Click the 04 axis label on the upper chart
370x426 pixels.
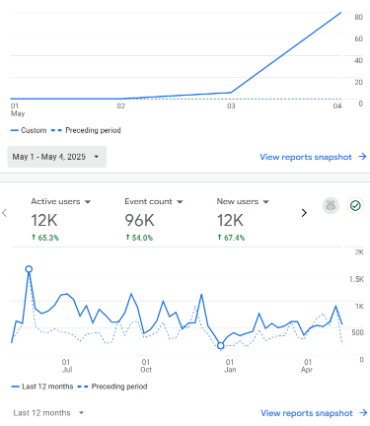337,106
